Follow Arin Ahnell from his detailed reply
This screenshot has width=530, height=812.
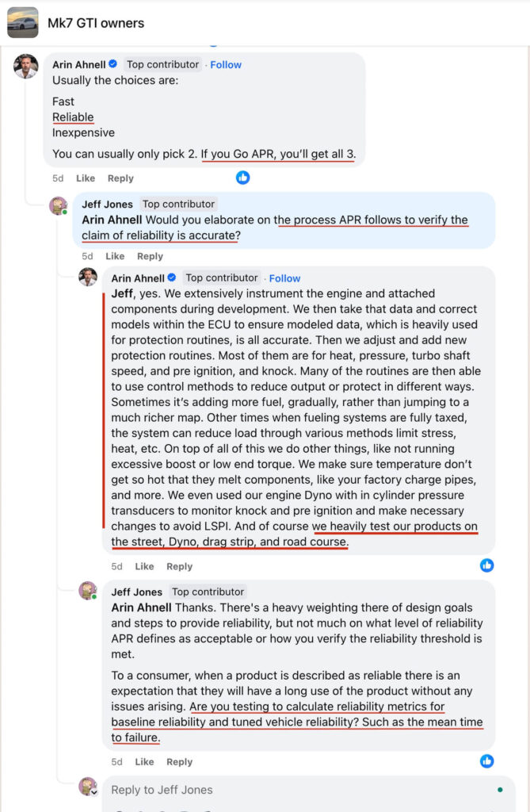[x=284, y=278]
